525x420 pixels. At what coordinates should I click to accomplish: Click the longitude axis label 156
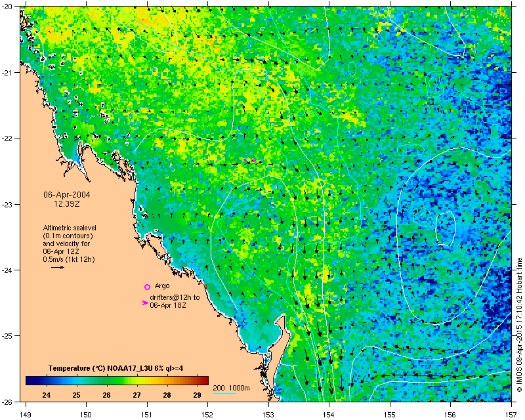[451, 415]
